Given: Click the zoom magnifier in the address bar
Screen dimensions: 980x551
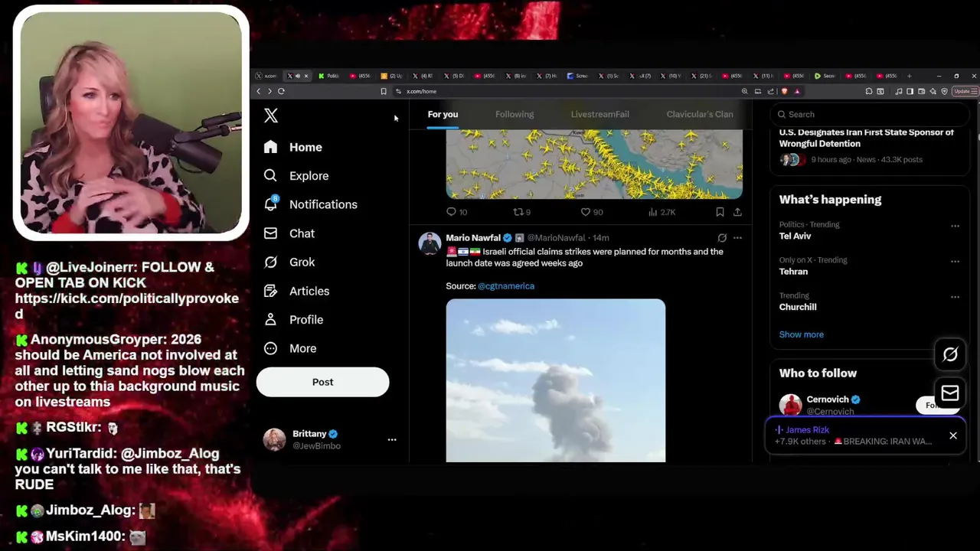Looking at the screenshot, I should click(x=744, y=91).
